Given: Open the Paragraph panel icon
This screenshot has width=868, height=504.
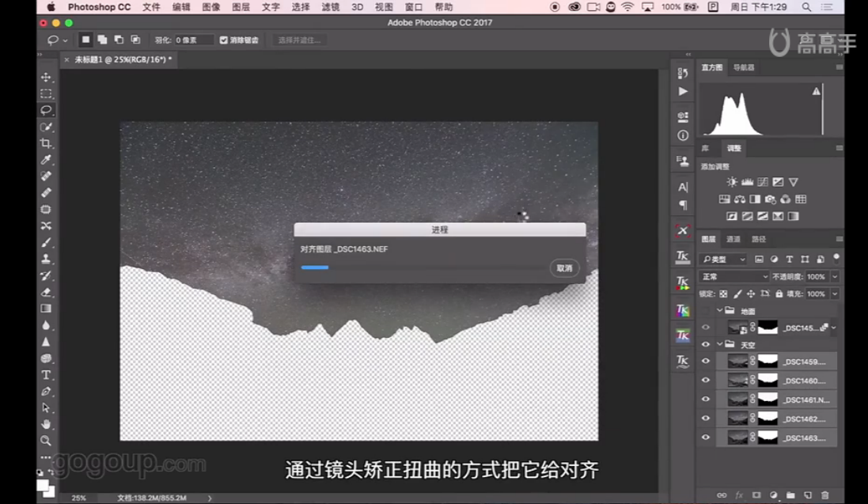Looking at the screenshot, I should click(683, 206).
